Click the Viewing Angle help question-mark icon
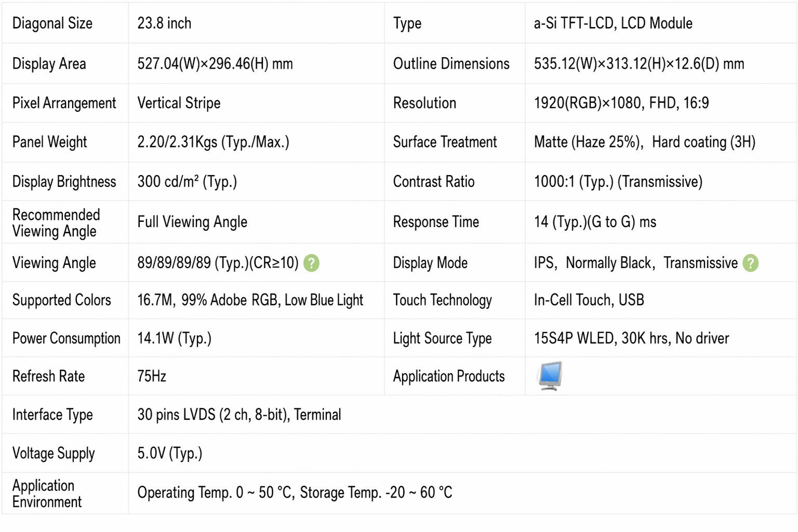This screenshot has height=532, width=798. tap(311, 263)
